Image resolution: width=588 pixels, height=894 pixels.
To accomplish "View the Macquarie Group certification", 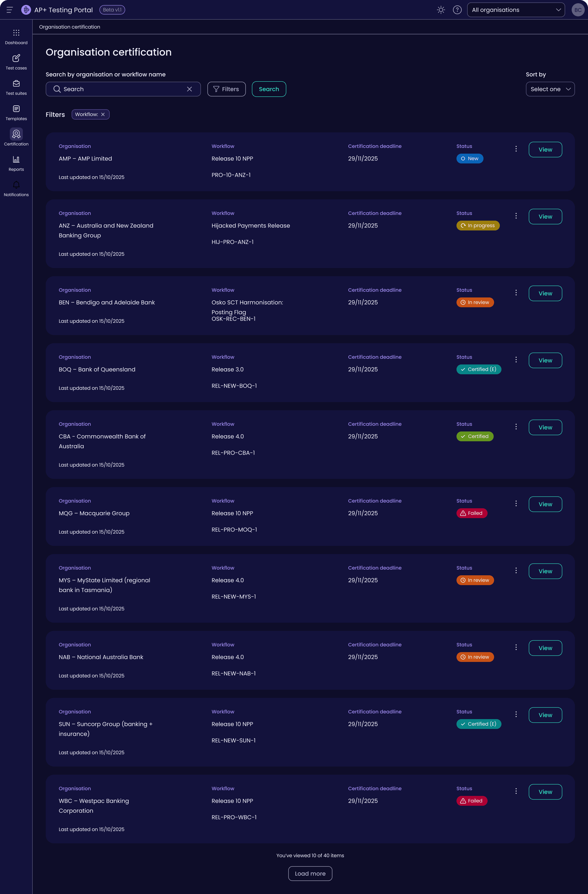I will click(545, 504).
